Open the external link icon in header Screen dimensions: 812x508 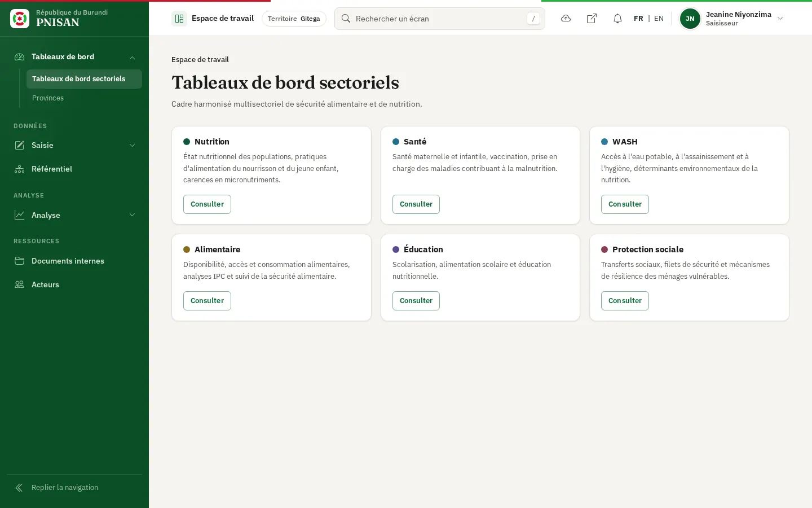coord(592,19)
